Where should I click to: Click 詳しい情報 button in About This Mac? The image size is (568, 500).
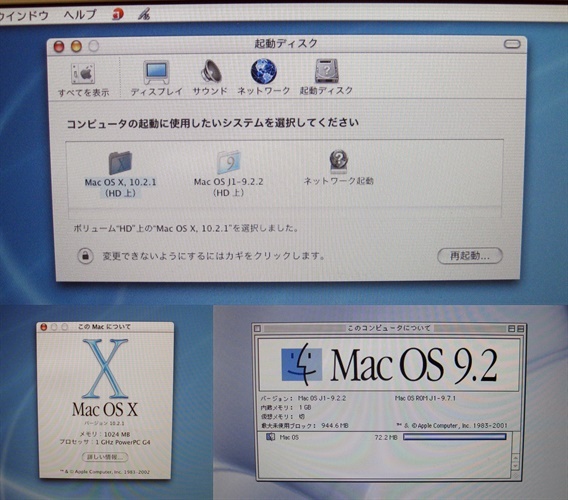[x=105, y=457]
